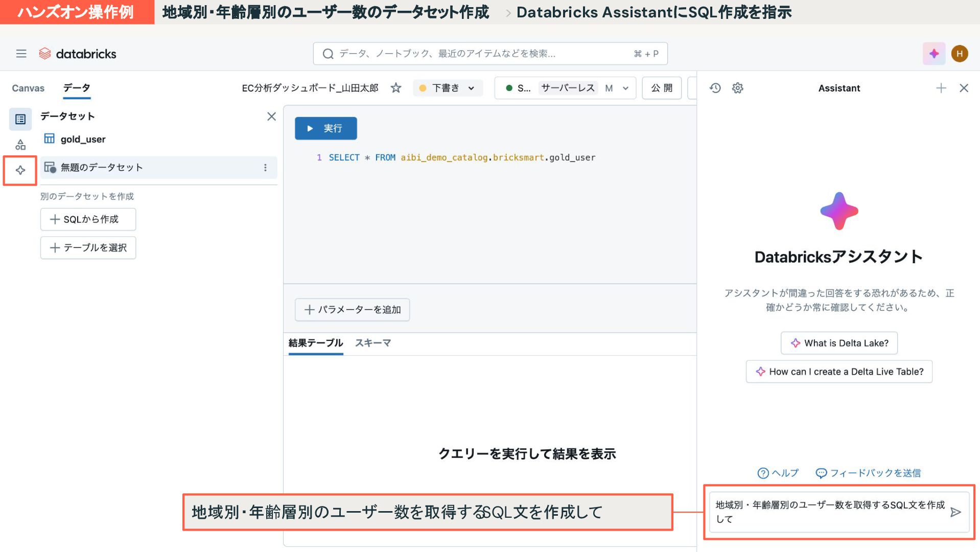The height and width of the screenshot is (552, 980).
Task: Click the search magnifier icon
Action: click(328, 54)
